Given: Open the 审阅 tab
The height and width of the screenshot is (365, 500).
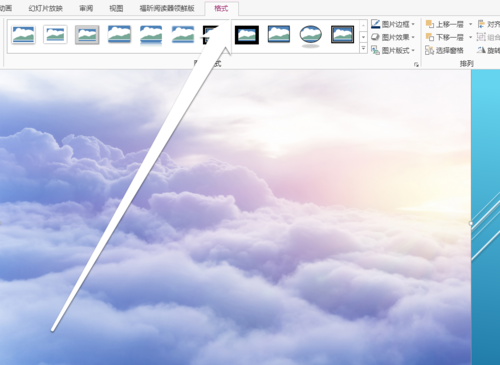Looking at the screenshot, I should (x=86, y=8).
